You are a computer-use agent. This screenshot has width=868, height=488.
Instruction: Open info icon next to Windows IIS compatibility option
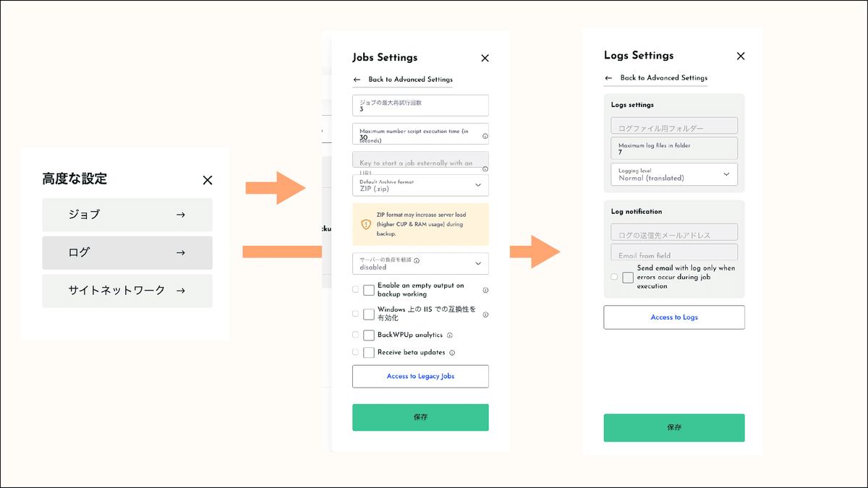486,314
